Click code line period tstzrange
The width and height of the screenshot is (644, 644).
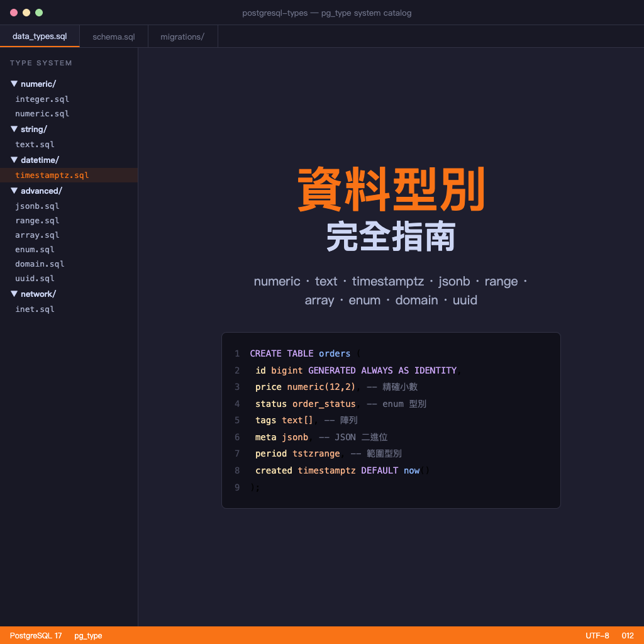click(x=328, y=453)
